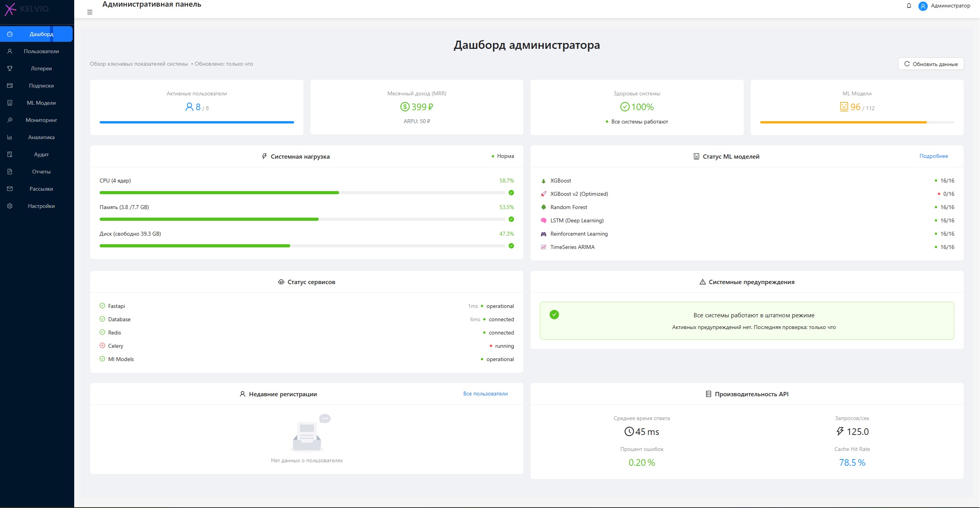Click the envelope icon for Рассылки
This screenshot has width=980, height=508.
(x=10, y=189)
